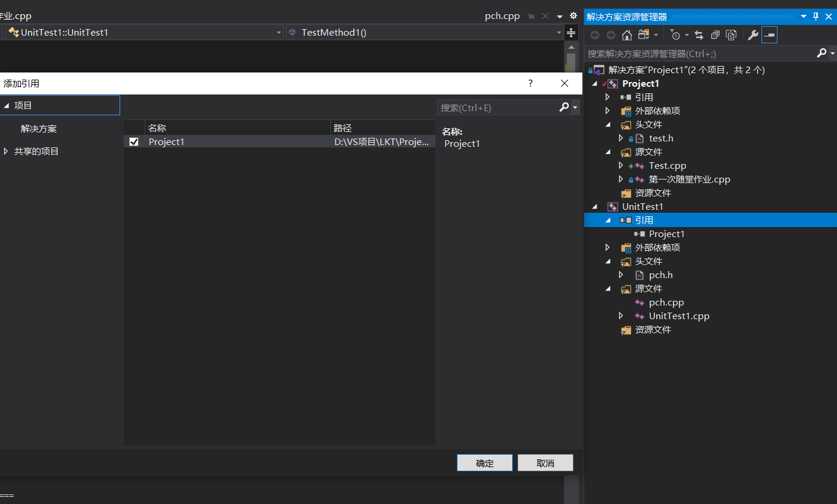Select the 头文件 folder under UnitTest1
The image size is (837, 504).
click(x=648, y=262)
